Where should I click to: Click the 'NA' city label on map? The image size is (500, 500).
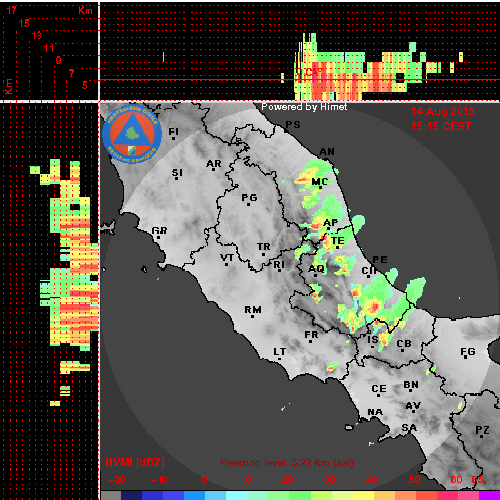(375, 412)
